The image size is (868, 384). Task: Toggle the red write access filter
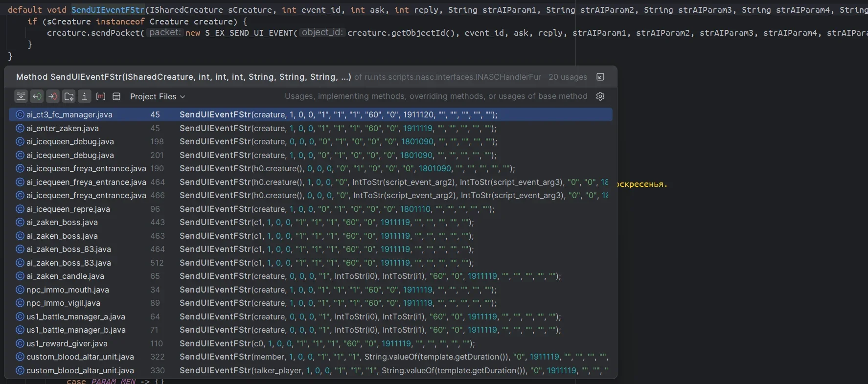[x=53, y=96]
